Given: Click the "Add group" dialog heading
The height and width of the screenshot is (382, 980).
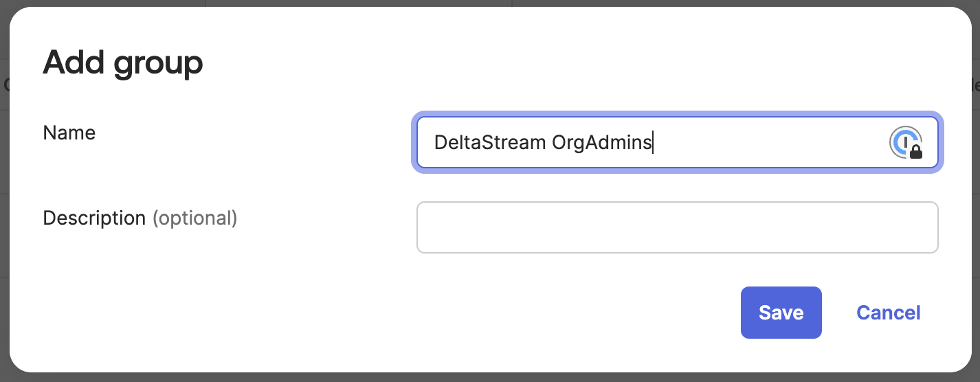Looking at the screenshot, I should [123, 63].
